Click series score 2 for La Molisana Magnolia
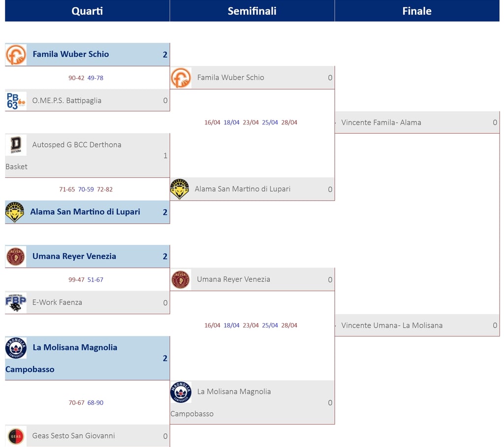Viewport: 504px width, 447px height. pos(165,358)
